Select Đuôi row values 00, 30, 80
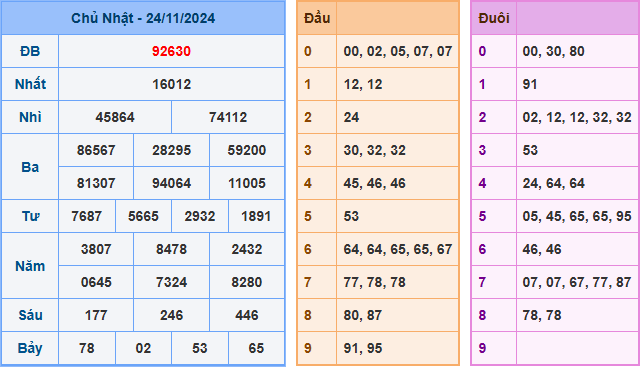This screenshot has width=641, height=367. pyautogui.click(x=554, y=51)
